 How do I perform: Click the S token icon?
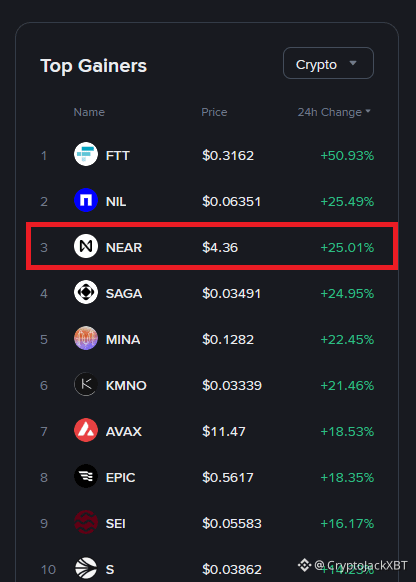86,568
